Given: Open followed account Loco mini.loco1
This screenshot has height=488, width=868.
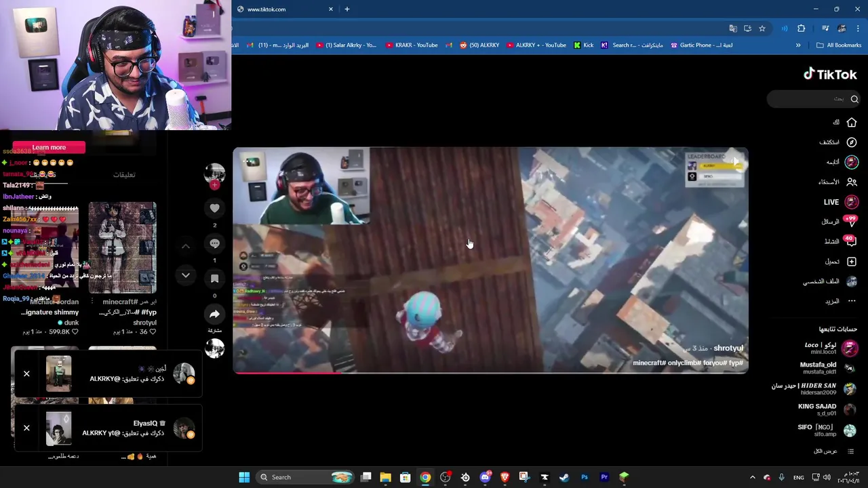Looking at the screenshot, I should (831, 348).
